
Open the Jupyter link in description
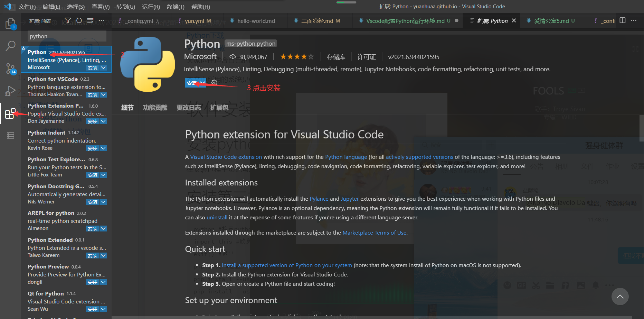pos(350,199)
